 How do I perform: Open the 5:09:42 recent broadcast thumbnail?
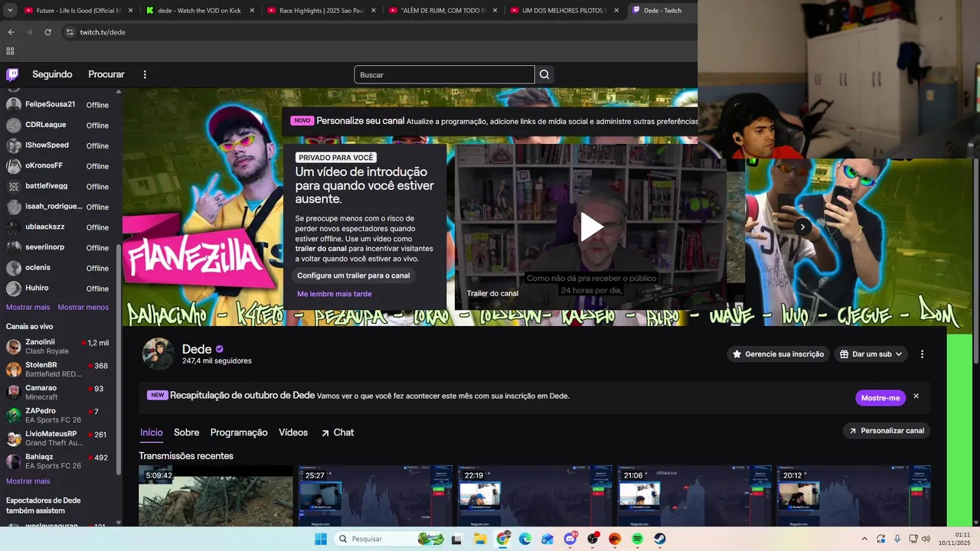click(x=216, y=496)
